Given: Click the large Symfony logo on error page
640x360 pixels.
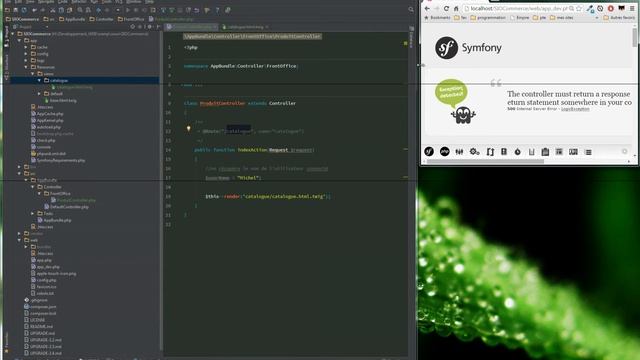Looking at the screenshot, I should coord(446,48).
